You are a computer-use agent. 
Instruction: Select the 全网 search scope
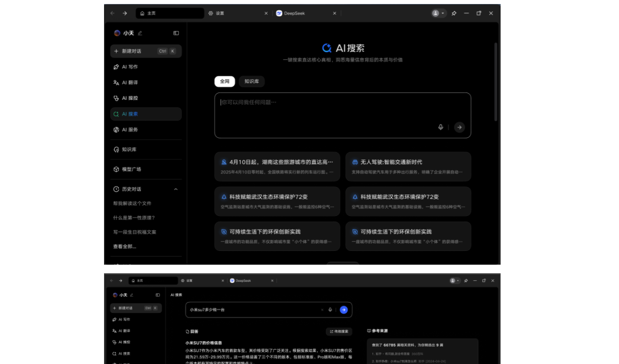pos(225,81)
